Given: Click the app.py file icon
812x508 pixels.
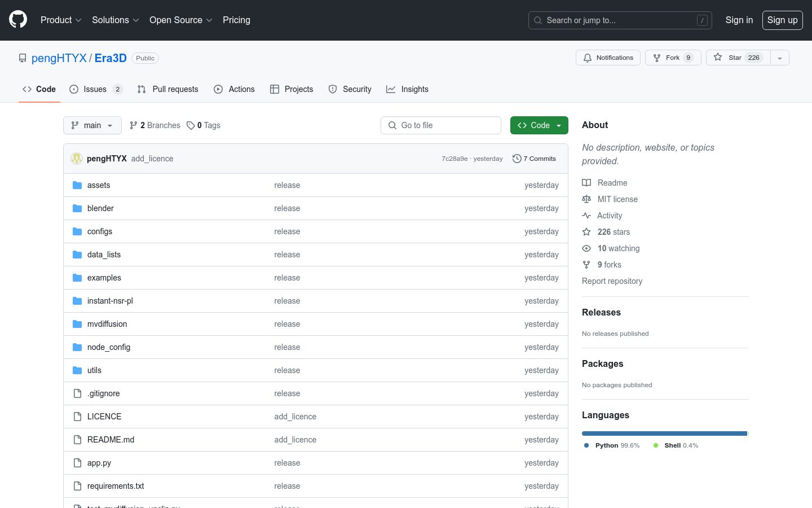Looking at the screenshot, I should coord(77,463).
